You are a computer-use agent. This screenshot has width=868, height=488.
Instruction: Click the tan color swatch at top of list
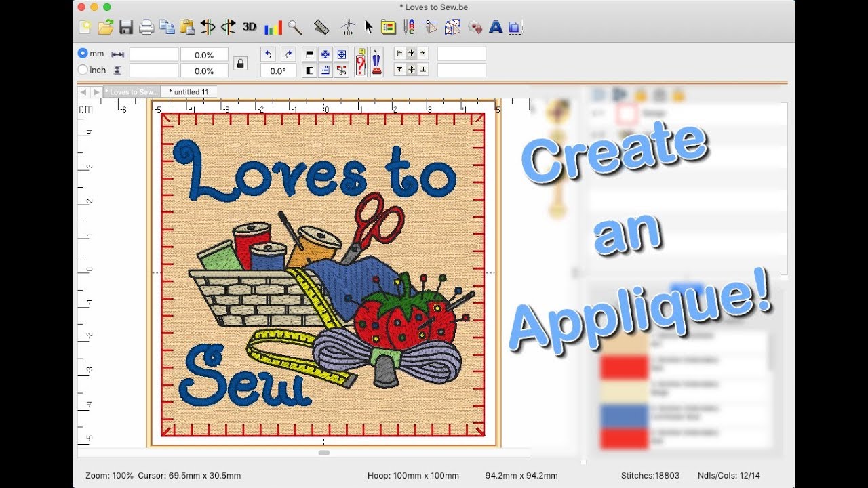point(624,343)
